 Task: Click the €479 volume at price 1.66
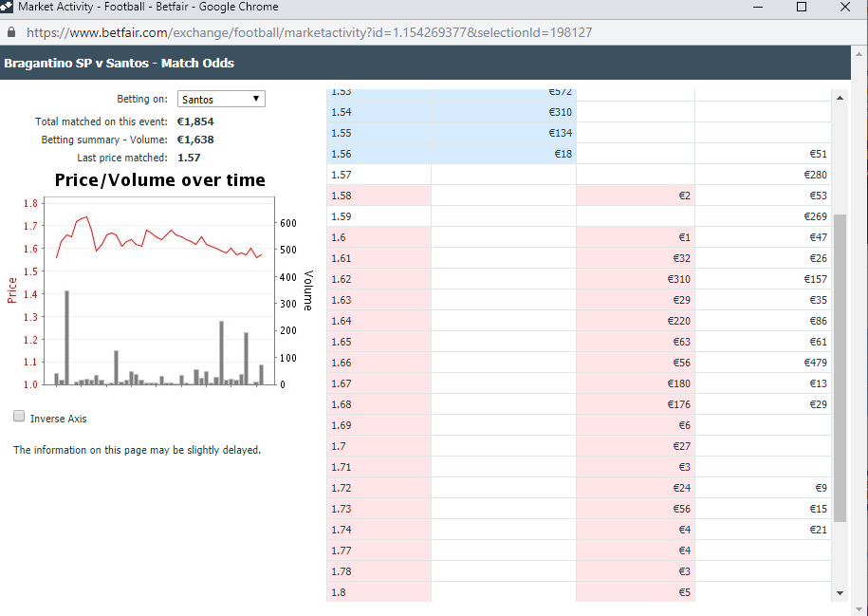[816, 363]
